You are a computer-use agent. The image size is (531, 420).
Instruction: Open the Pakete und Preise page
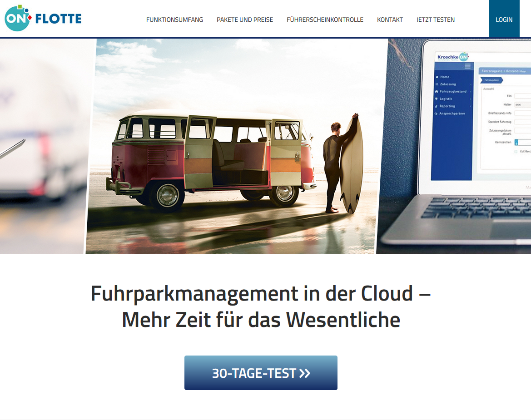pos(244,20)
